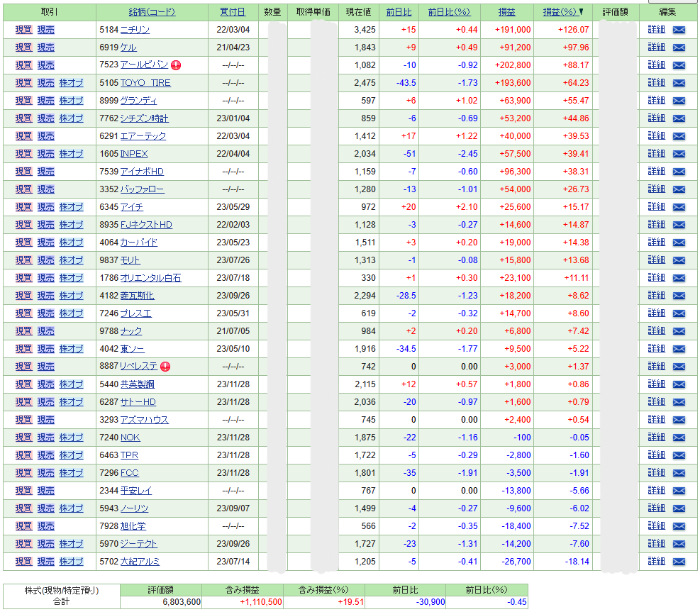700x612 pixels.
Task: Click the envelope icon for FJネクストHD
Action: (x=679, y=225)
